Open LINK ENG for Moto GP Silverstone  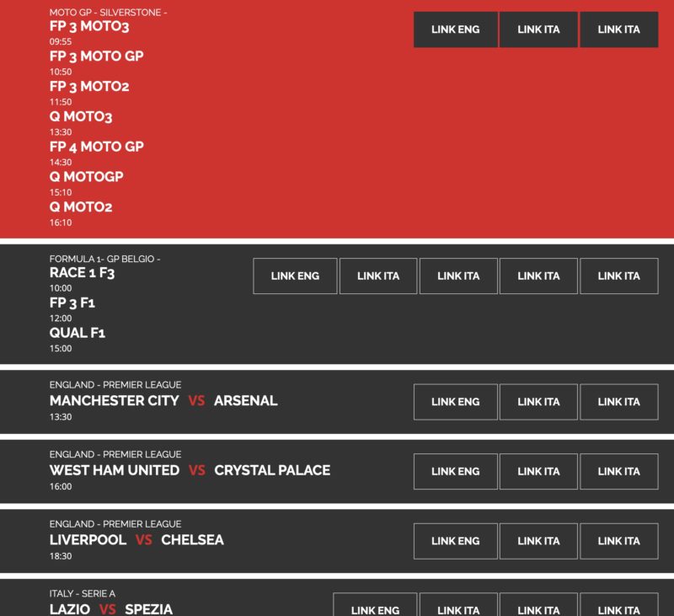(x=455, y=29)
